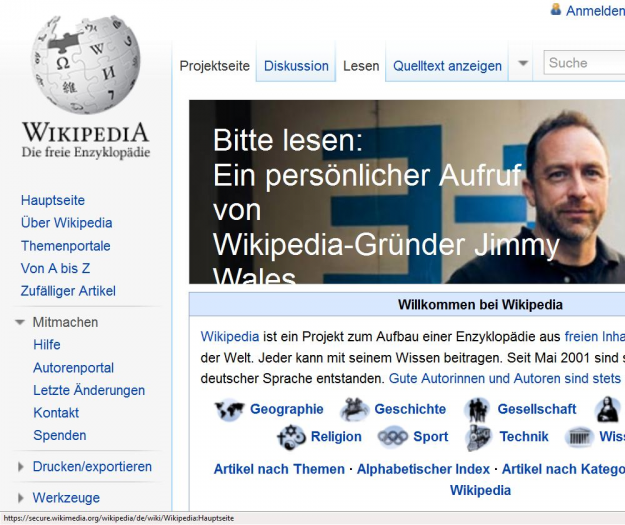The width and height of the screenshot is (625, 525).
Task: Click the user icon beside Anmelden
Action: pyautogui.click(x=556, y=9)
